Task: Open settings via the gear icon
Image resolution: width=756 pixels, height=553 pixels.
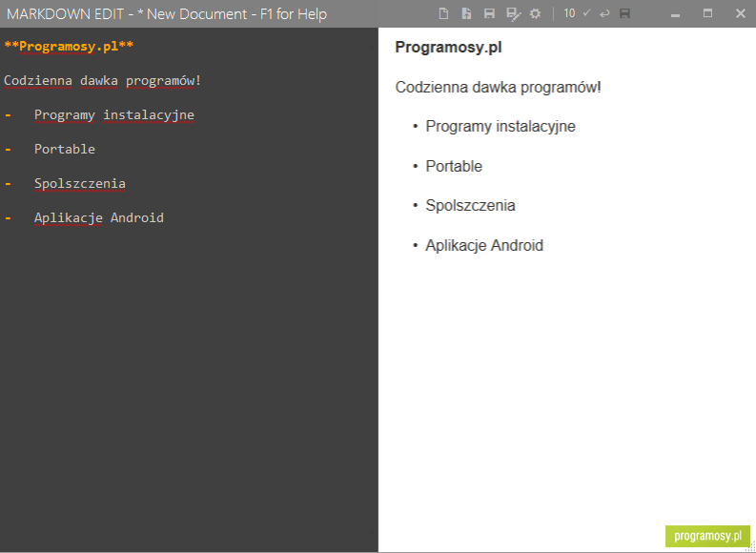Action: (x=535, y=13)
